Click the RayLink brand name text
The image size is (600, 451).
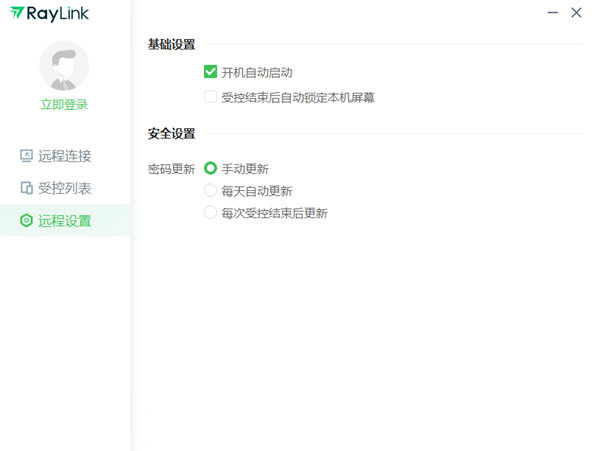(58, 13)
